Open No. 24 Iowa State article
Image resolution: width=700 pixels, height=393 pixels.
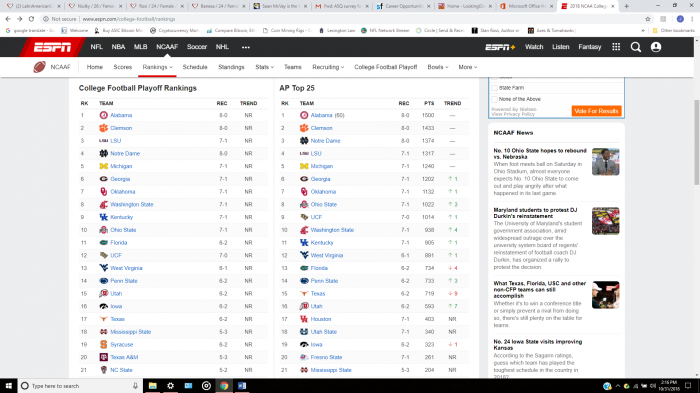tap(538, 345)
